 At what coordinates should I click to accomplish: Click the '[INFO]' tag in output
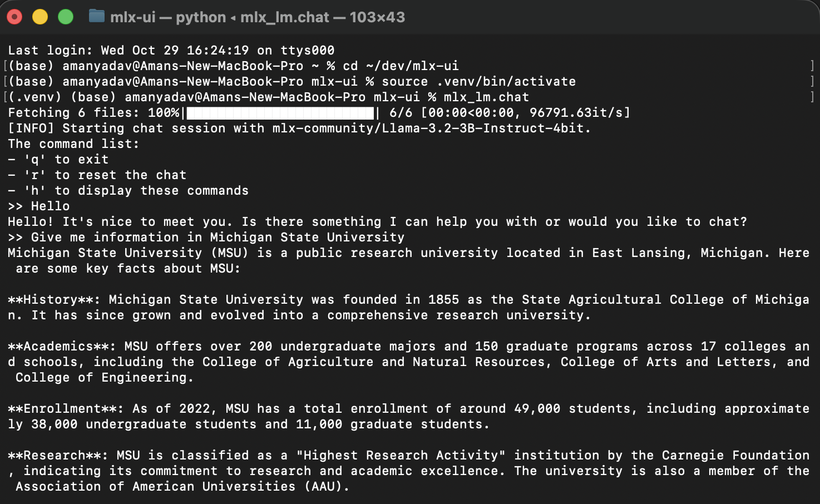coord(31,128)
